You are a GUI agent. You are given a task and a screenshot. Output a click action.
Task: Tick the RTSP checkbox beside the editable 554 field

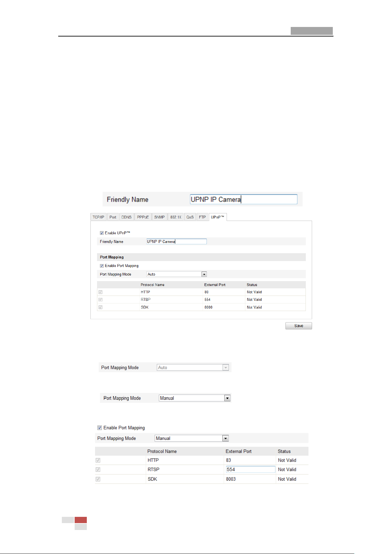(x=98, y=470)
